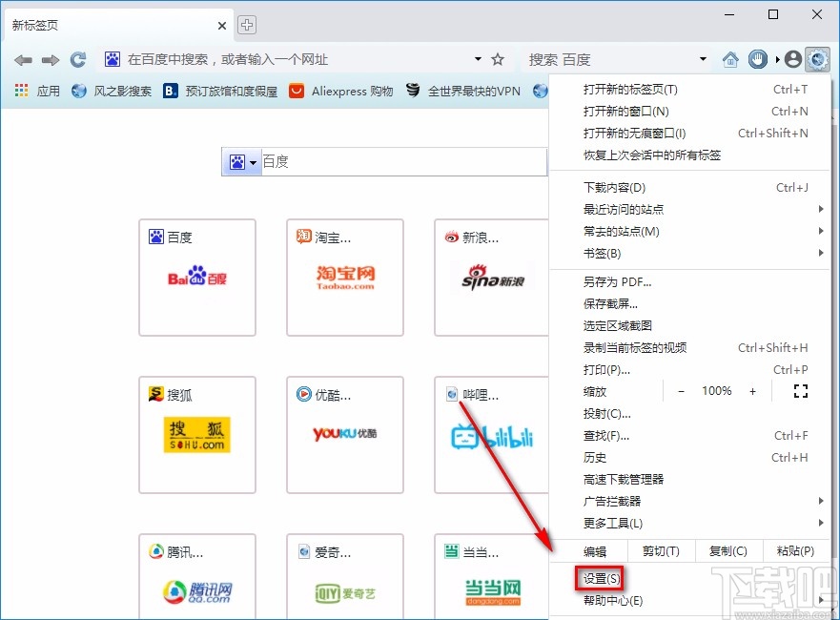Open the 新浪 sina speed dial thumbnail
Image resolution: width=840 pixels, height=620 pixels.
pos(492,278)
